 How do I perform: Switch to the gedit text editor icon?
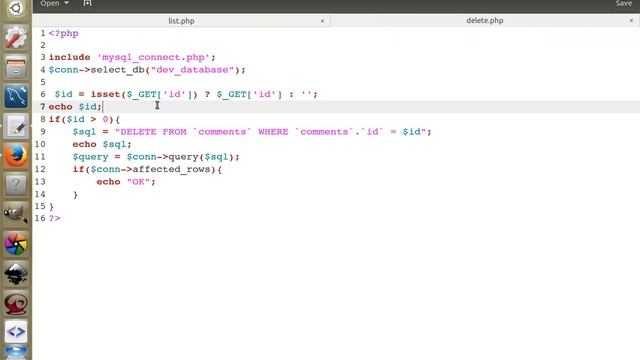16,126
